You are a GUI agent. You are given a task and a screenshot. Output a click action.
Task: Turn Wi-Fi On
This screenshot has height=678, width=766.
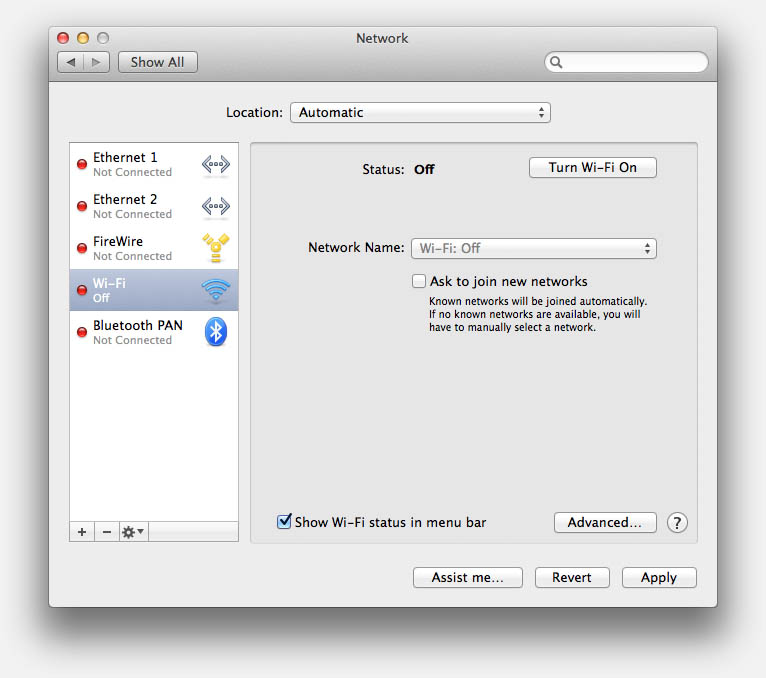pos(593,168)
